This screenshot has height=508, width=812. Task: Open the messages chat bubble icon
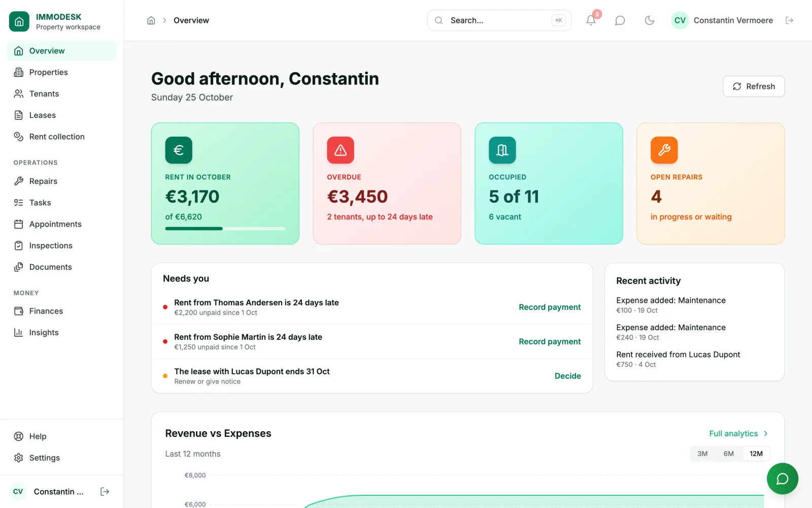tap(620, 20)
